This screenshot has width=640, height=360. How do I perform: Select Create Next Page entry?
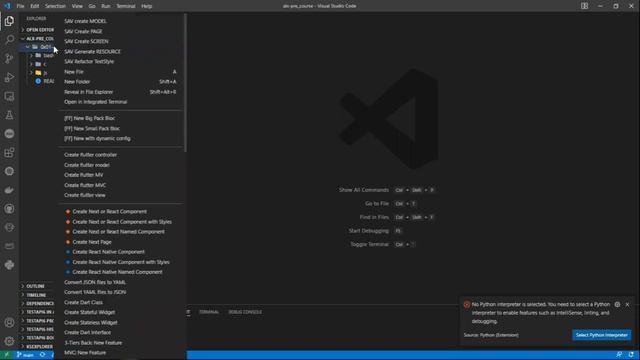[120, 242]
